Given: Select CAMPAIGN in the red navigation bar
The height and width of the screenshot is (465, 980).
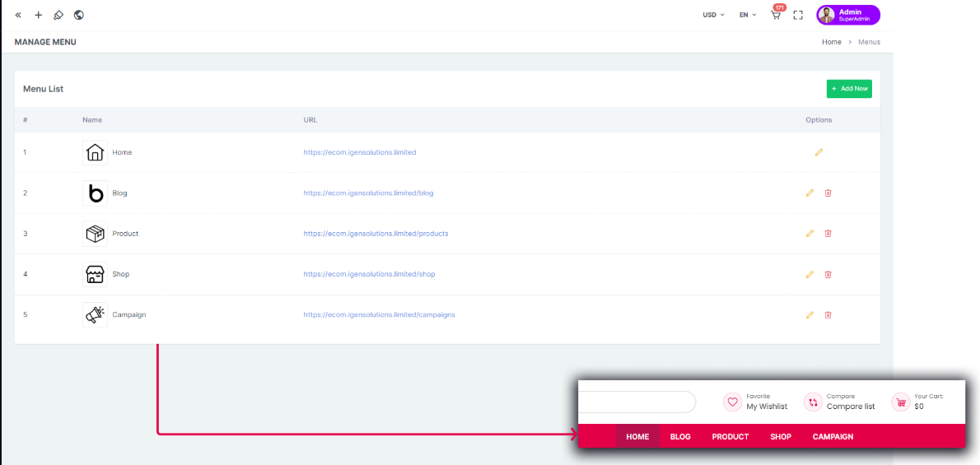Looking at the screenshot, I should click(833, 436).
